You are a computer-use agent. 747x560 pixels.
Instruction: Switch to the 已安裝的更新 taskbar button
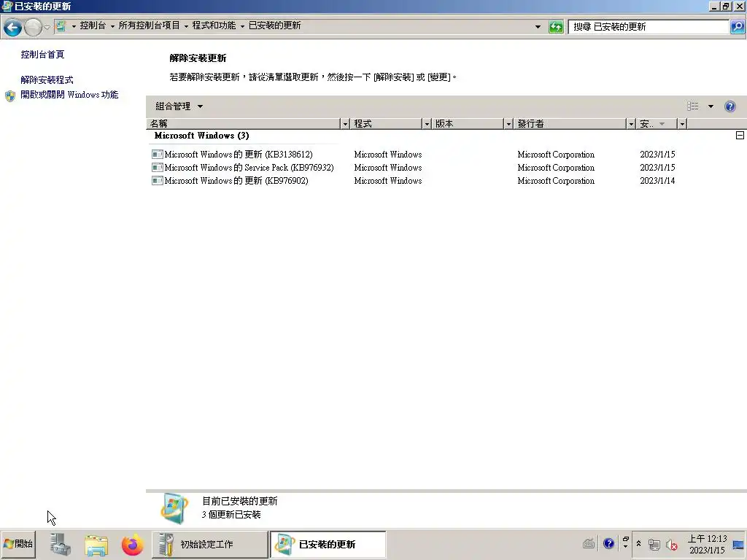[328, 544]
